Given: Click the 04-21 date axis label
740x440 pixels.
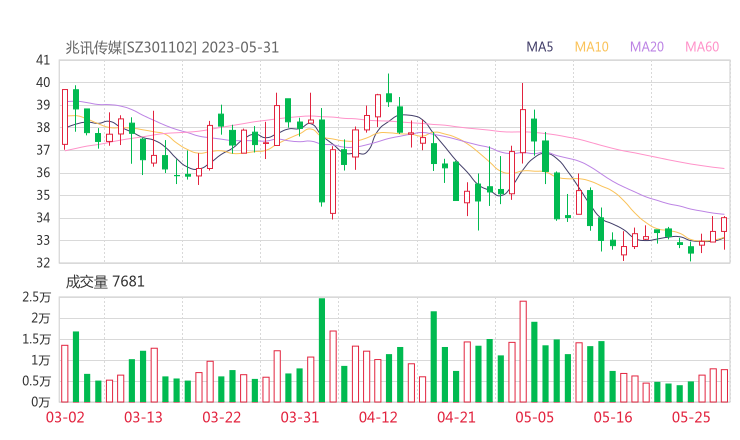Looking at the screenshot, I should tap(456, 418).
